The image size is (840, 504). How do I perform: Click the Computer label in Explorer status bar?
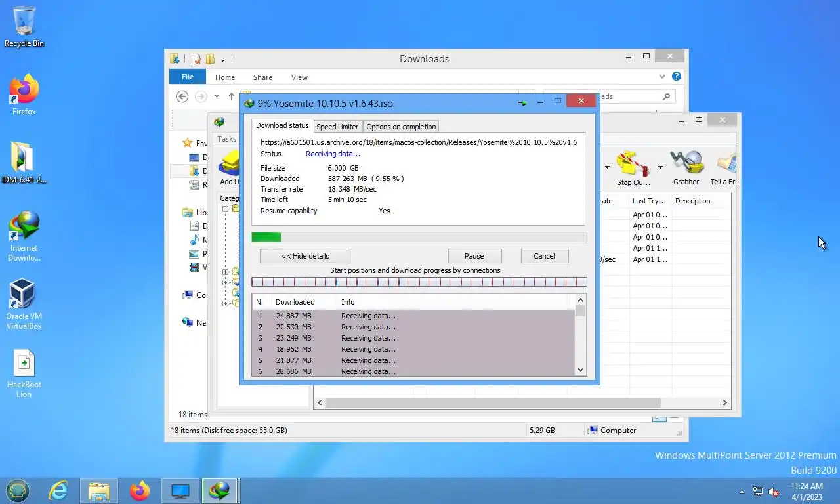pyautogui.click(x=618, y=430)
